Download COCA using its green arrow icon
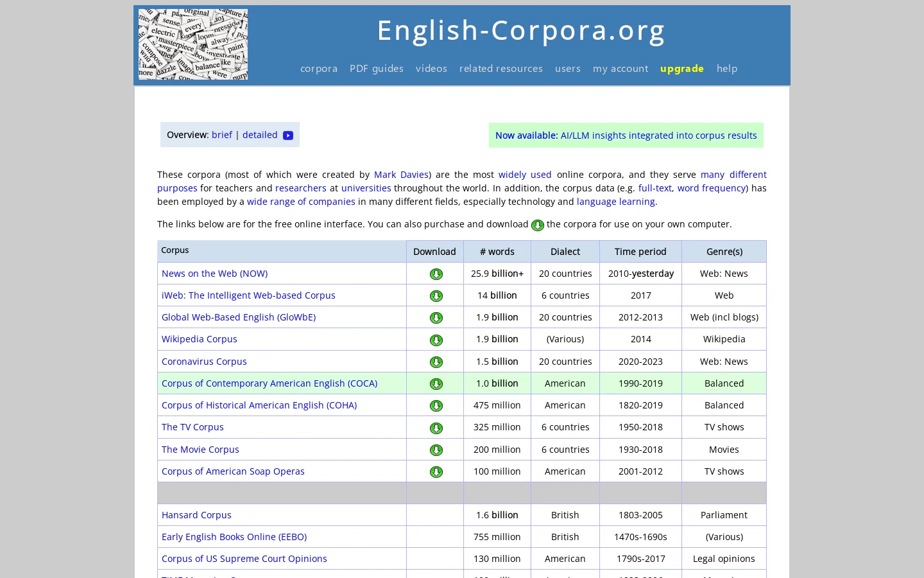924x578 pixels. 436,384
